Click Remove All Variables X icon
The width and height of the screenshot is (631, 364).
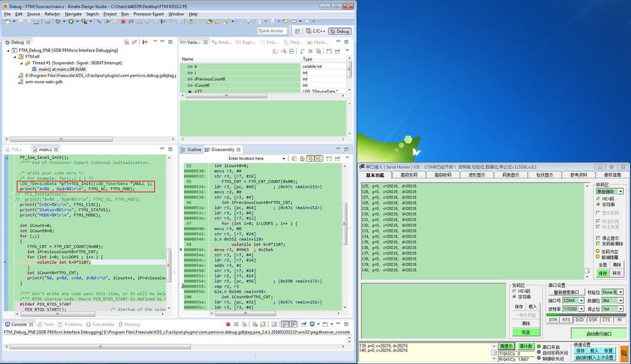click(318, 51)
